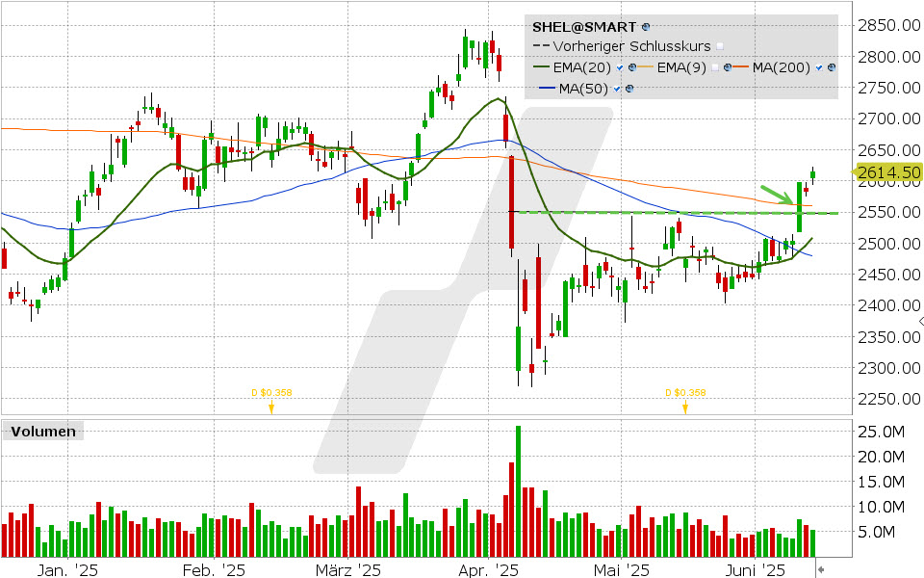The image size is (924, 578).
Task: Uncheck the MA(50) checkbox
Action: pos(617,89)
